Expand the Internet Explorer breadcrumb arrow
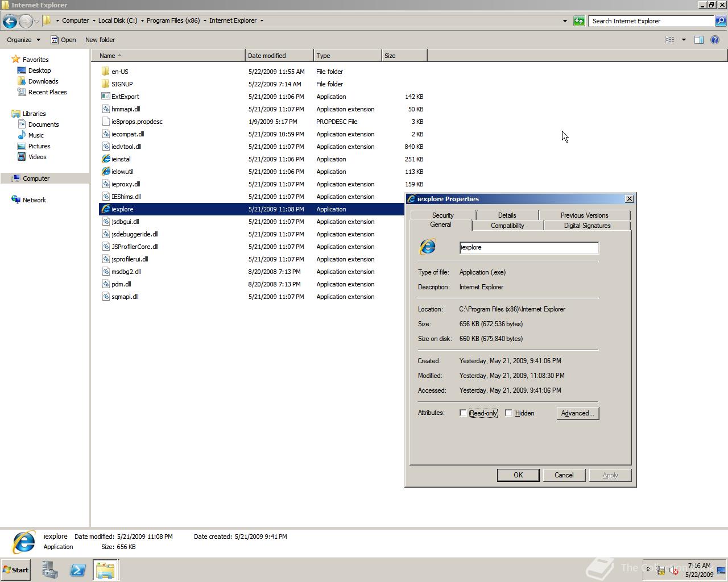Viewport: 728px width, 582px height. pyautogui.click(x=262, y=21)
